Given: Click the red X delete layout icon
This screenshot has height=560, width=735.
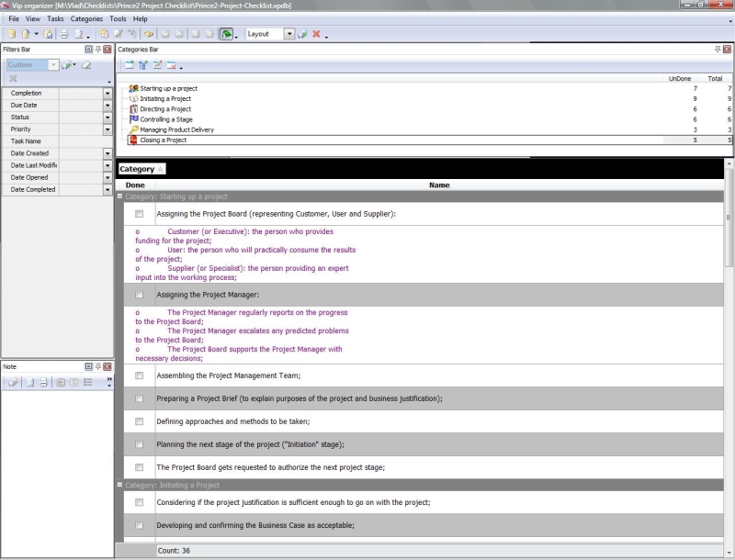Looking at the screenshot, I should (x=316, y=34).
